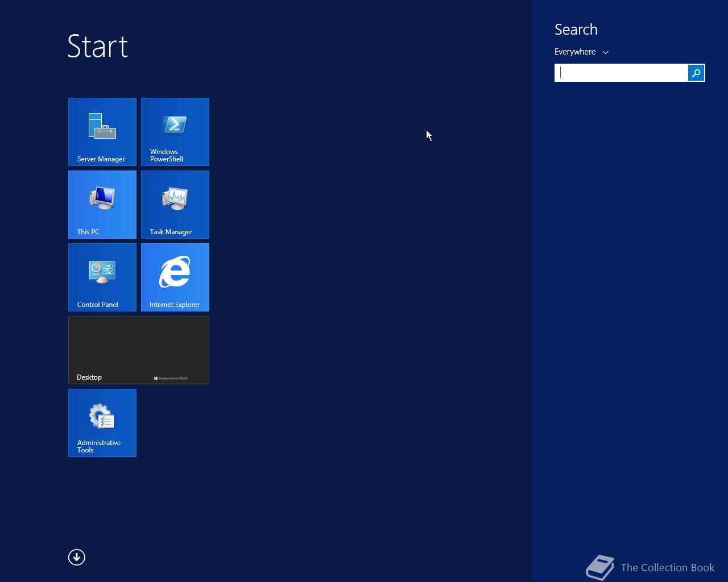This screenshot has width=728, height=582.
Task: Open the Task Manager tile
Action: click(175, 205)
